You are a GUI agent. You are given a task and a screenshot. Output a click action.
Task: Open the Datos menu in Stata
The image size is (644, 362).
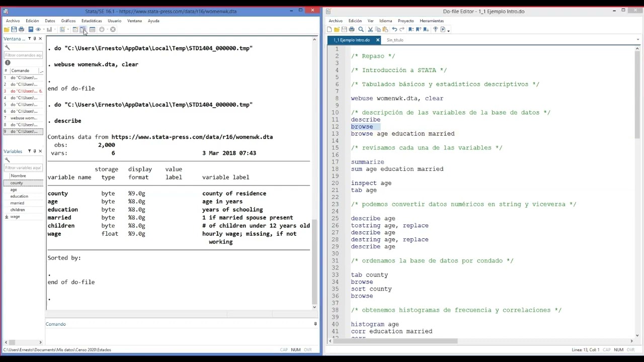coord(50,21)
